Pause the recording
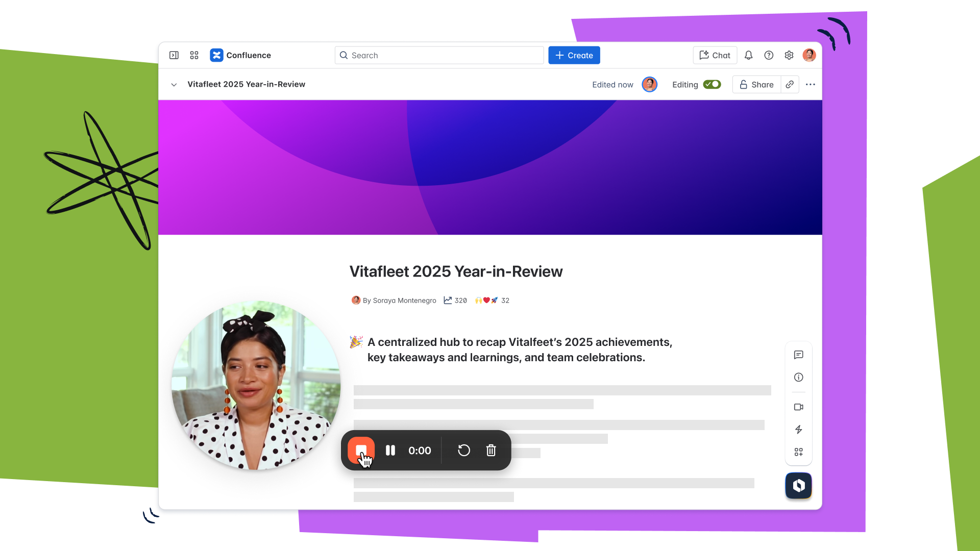Screen dimensions: 980x551 [x=390, y=450]
